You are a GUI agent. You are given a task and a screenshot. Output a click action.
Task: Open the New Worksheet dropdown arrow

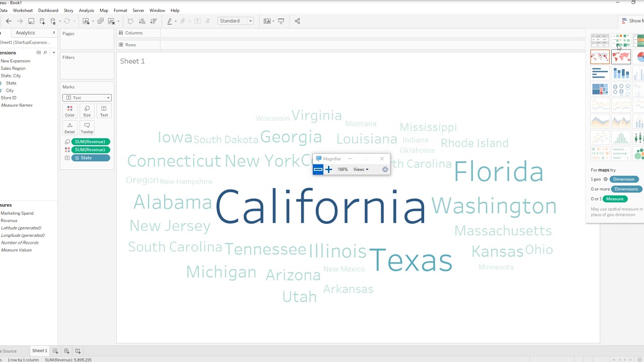pos(92,22)
